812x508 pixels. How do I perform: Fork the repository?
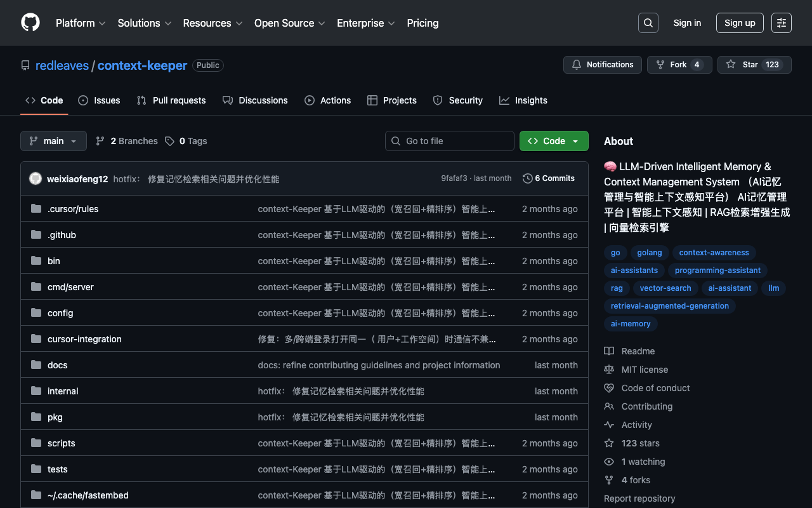click(679, 65)
